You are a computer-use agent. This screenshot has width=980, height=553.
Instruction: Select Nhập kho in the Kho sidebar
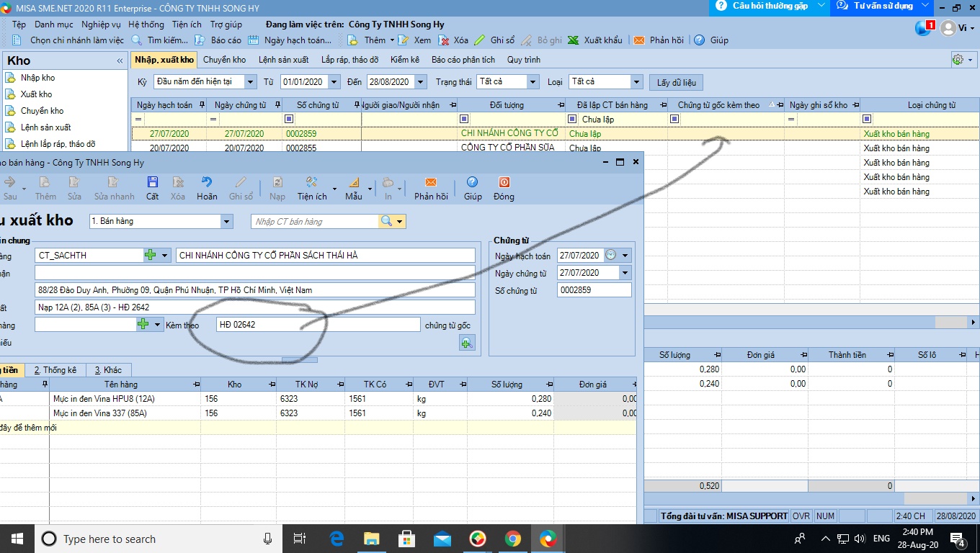[x=37, y=78]
